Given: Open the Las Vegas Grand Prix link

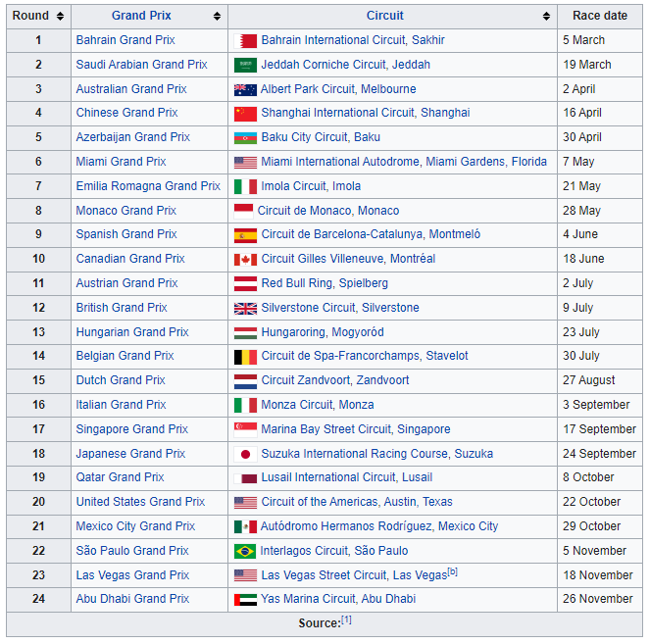Looking at the screenshot, I should 132,574.
